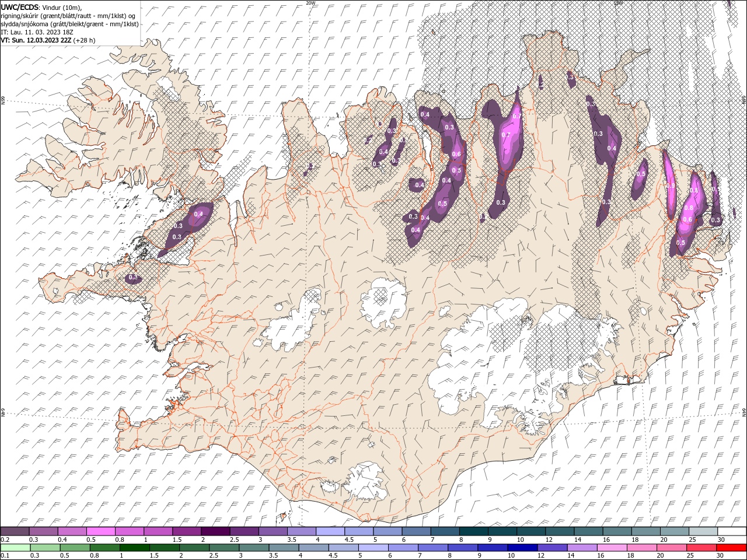Image resolution: width=747 pixels, height=560 pixels.
Task: Select the darkest green bottom swatch between 1 and 1.5
Action: tap(134, 548)
